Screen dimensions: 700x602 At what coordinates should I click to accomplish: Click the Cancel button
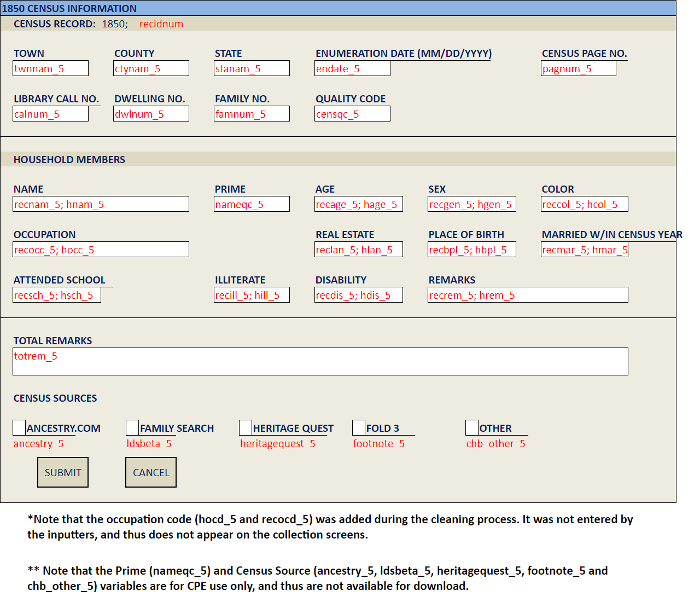point(151,472)
